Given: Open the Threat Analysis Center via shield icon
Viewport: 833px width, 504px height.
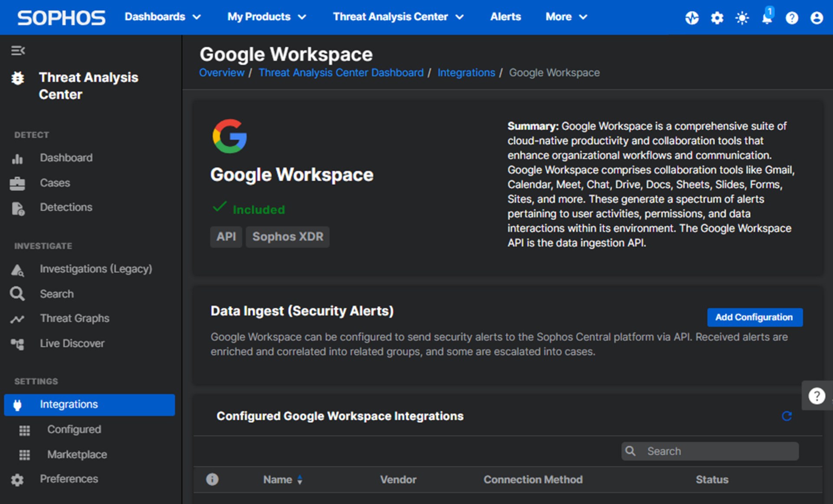Looking at the screenshot, I should [x=17, y=79].
